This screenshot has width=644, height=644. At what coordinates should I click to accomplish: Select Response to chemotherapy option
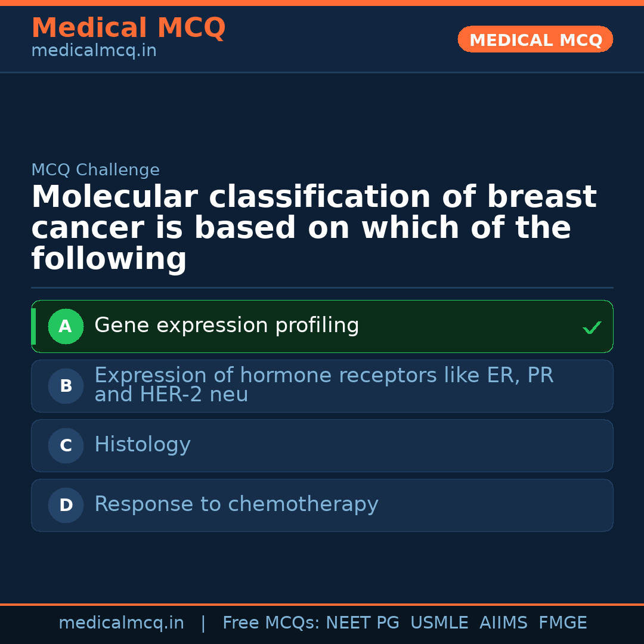pos(236,504)
